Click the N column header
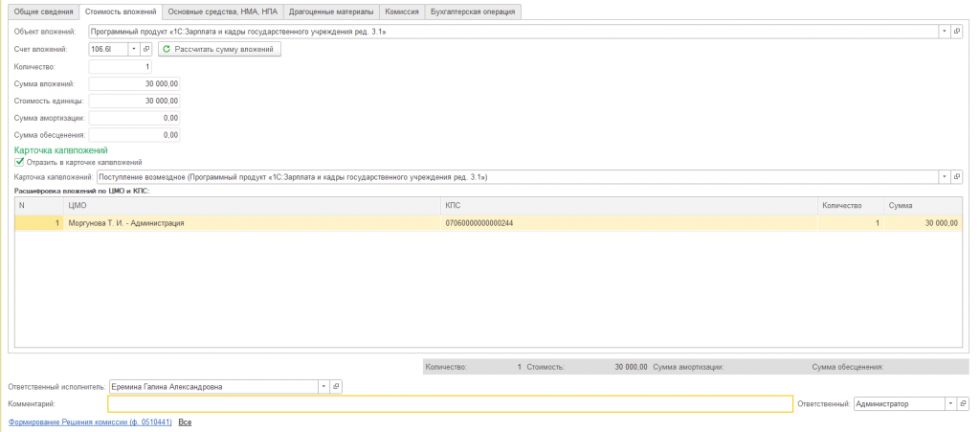This screenshot has width=980, height=432. pos(38,205)
